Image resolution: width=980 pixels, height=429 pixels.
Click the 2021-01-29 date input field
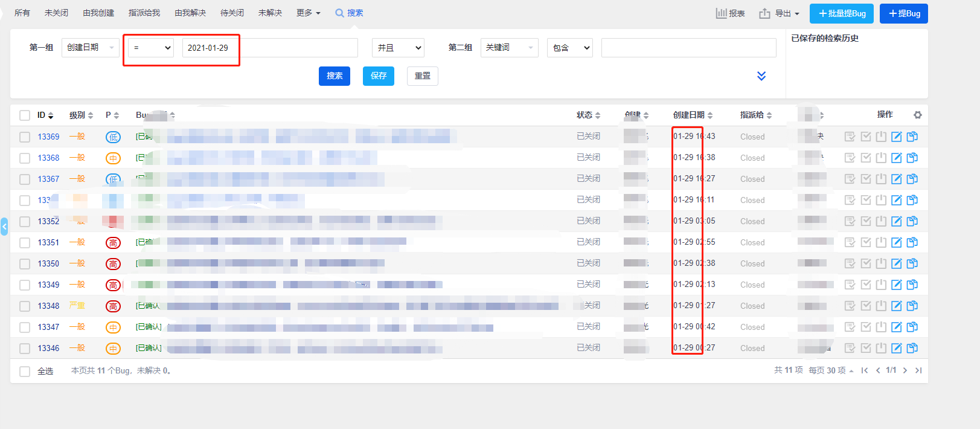pyautogui.click(x=269, y=48)
